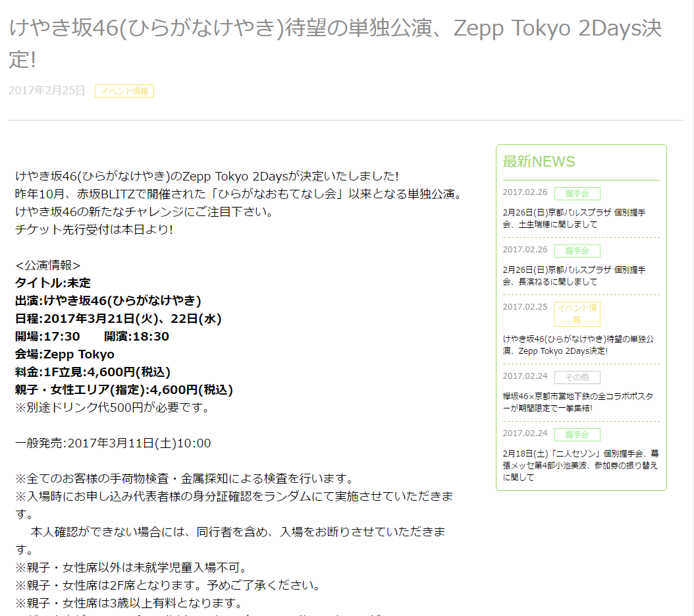Screen dimensions: 694x616
Task: Click the yellow イベント情報 tag under the title
Action: tap(124, 91)
